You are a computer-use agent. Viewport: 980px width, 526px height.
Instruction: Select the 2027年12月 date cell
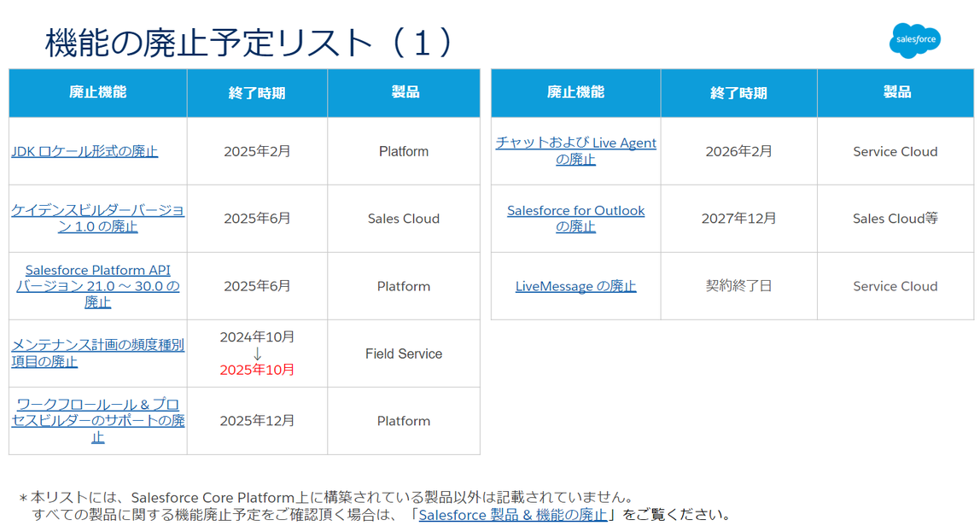(x=738, y=219)
